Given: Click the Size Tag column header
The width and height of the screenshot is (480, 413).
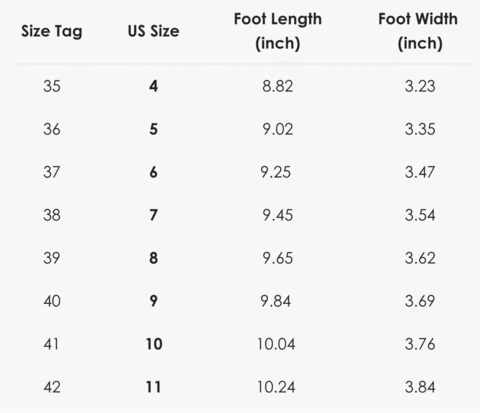Looking at the screenshot, I should 52,31.
